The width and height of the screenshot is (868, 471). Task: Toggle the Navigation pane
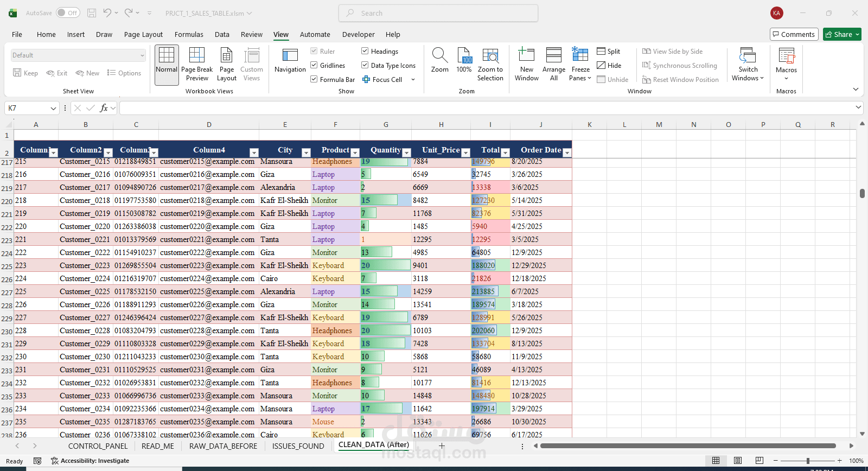click(290, 61)
